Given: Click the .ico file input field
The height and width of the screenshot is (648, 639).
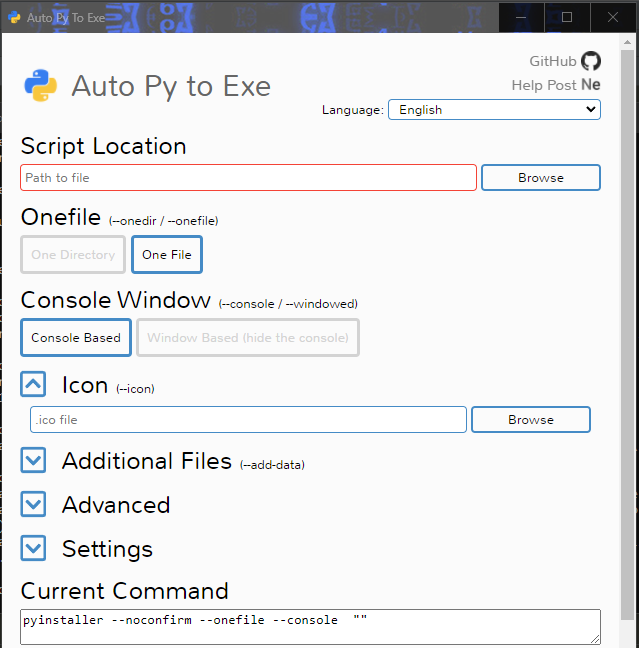Looking at the screenshot, I should (x=248, y=420).
